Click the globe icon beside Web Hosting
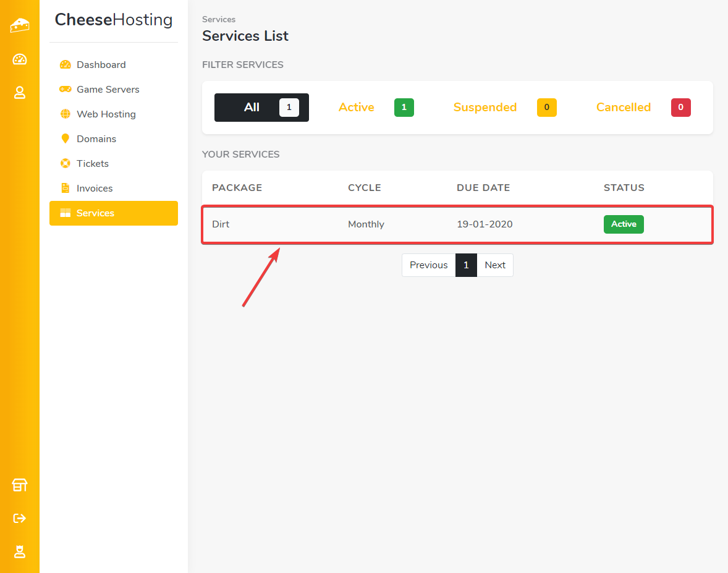The width and height of the screenshot is (728, 573). click(65, 114)
